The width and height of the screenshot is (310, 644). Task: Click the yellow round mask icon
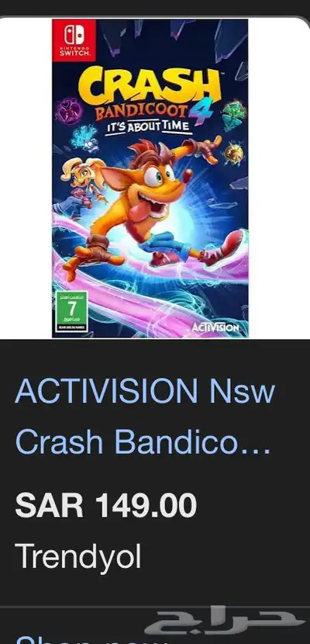234,154
